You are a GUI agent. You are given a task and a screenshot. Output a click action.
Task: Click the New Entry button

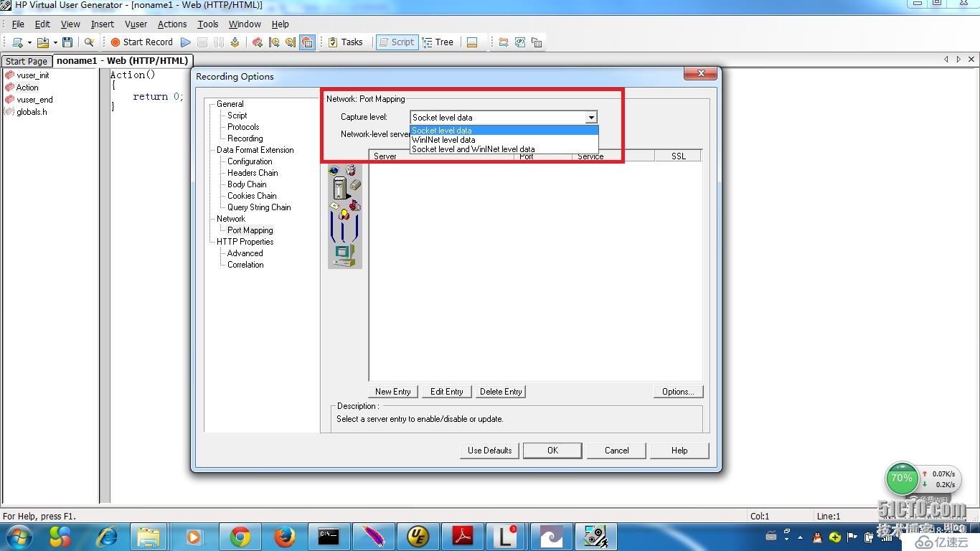[393, 392]
